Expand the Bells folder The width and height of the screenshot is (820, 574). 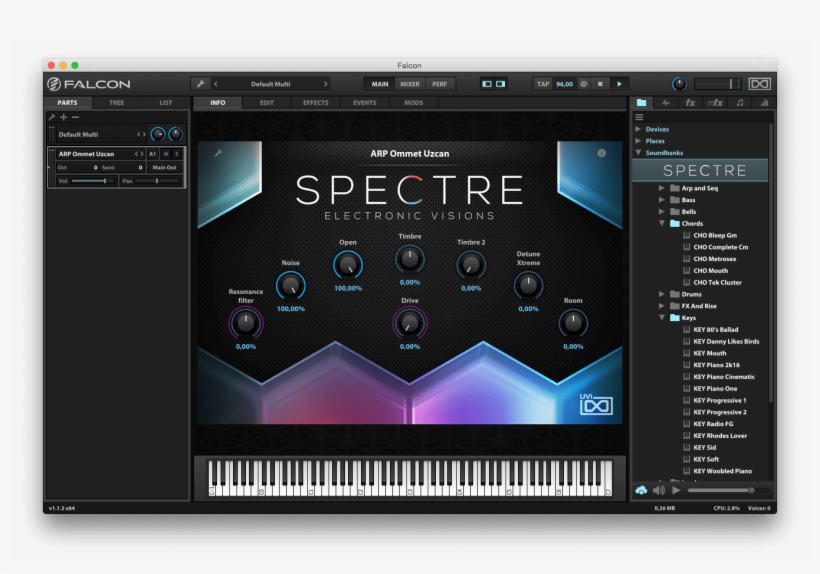pos(662,212)
